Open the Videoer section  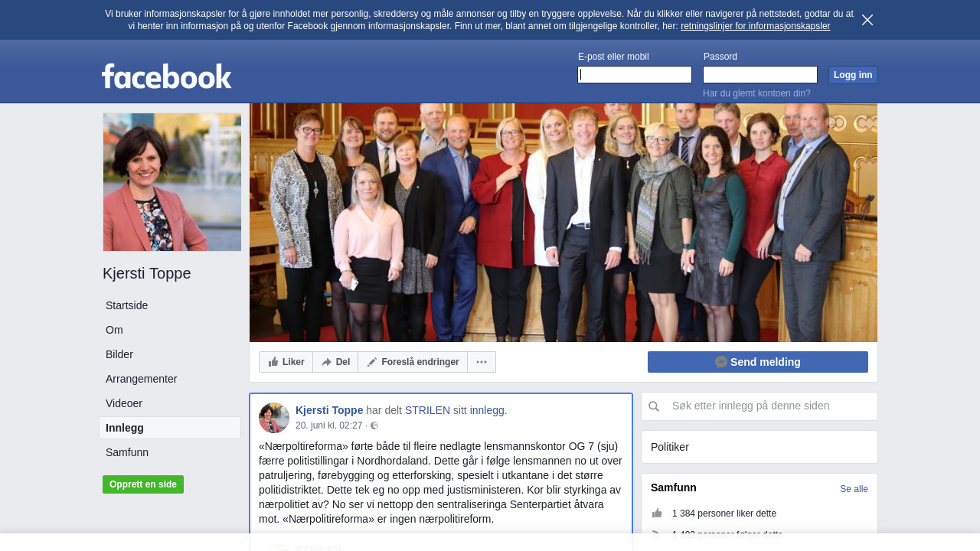124,403
